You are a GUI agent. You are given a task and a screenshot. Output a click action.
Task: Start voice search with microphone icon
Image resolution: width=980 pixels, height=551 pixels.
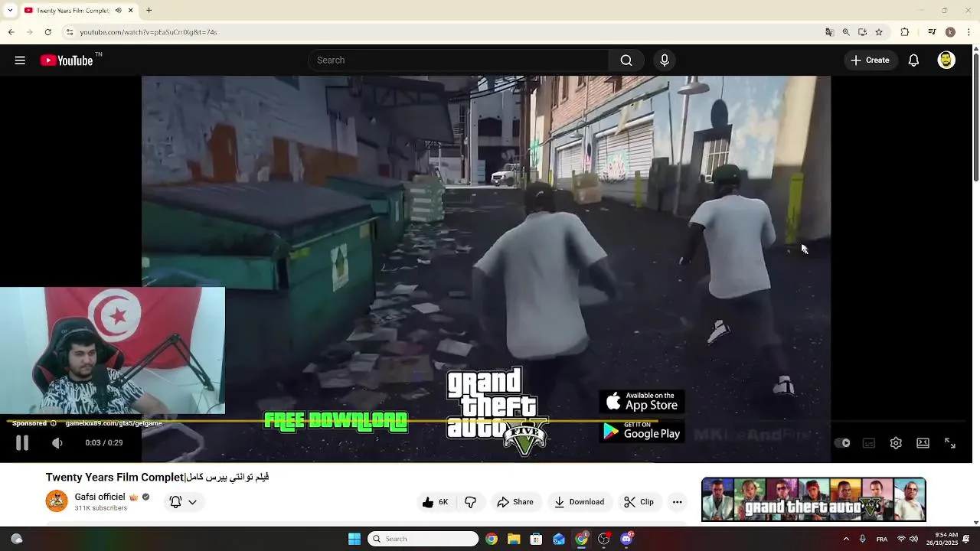[x=665, y=60]
